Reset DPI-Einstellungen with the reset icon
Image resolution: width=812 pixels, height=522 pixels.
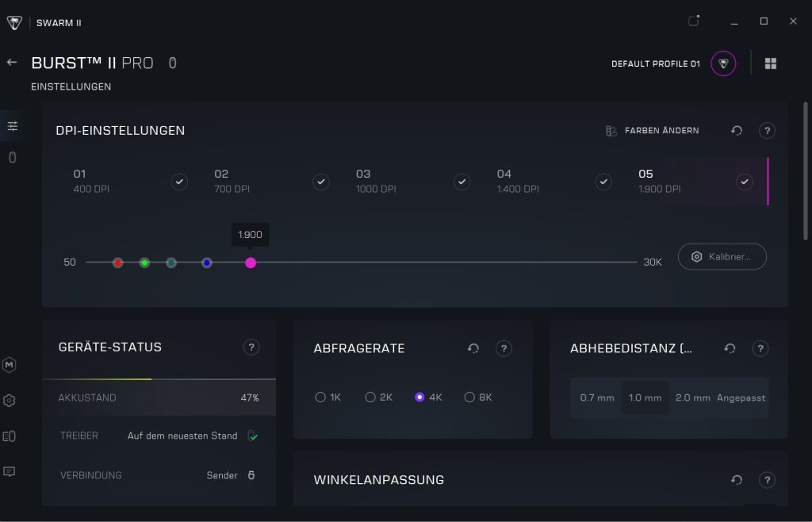click(x=737, y=131)
